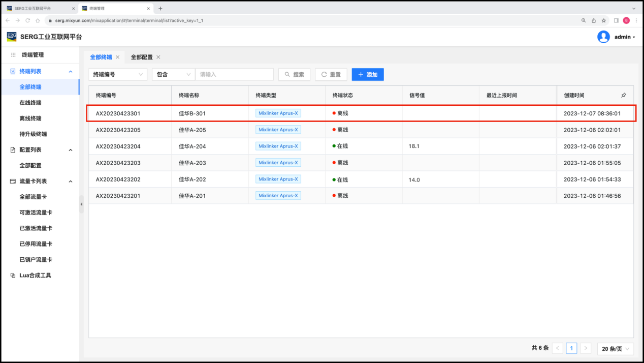Viewport: 644px width, 363px height.
Task: Open Lua合成工具 from the sidebar
Action: click(35, 276)
